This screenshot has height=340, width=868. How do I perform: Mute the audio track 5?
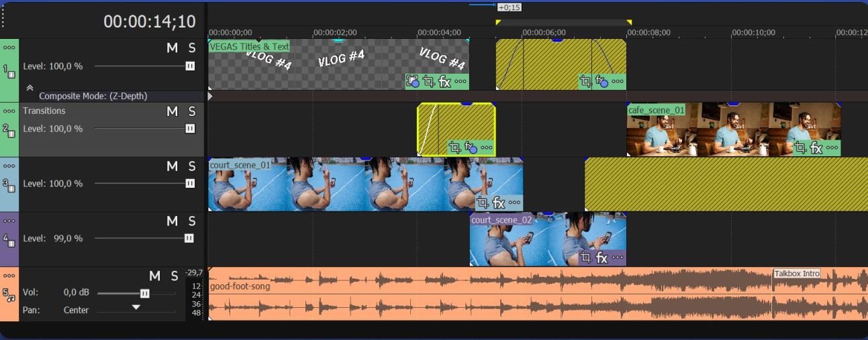154,276
